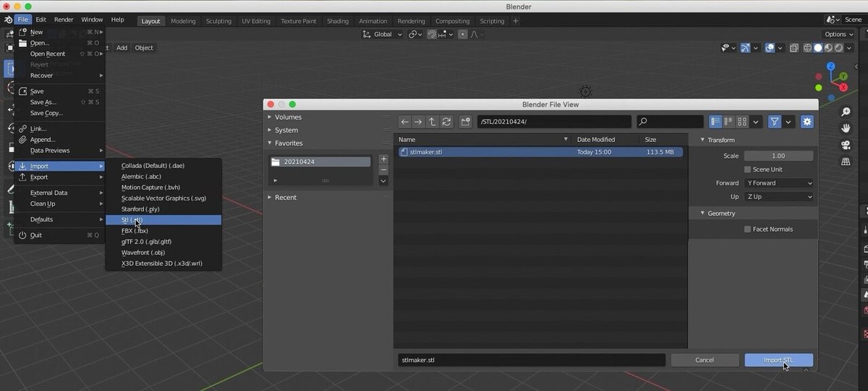Click the file search field
The height and width of the screenshot is (391, 868).
coord(670,122)
